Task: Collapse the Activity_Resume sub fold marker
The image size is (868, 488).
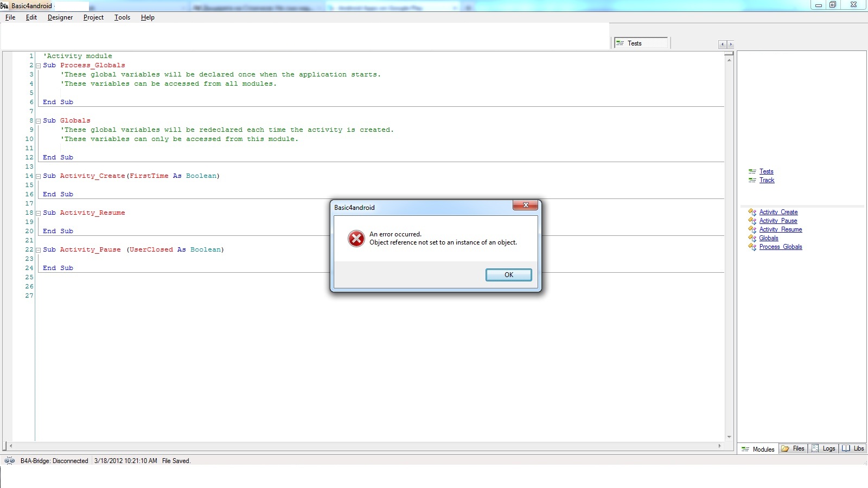Action: click(38, 213)
